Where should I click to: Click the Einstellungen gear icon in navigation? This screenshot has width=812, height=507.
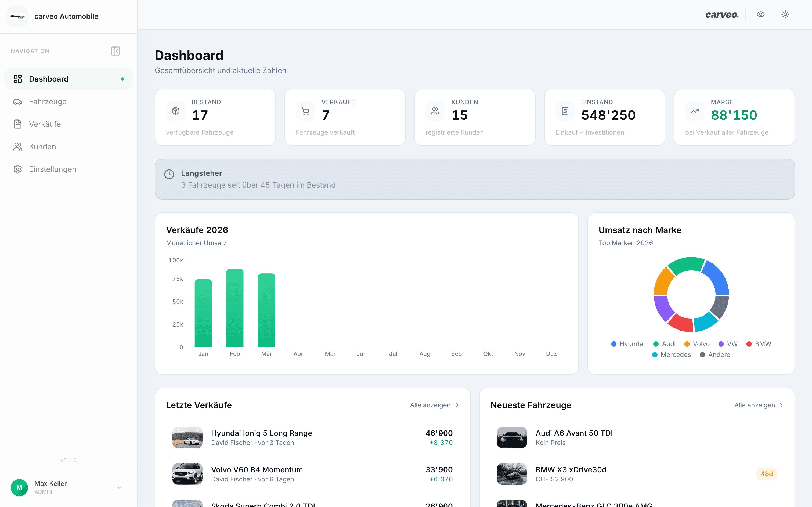click(18, 169)
